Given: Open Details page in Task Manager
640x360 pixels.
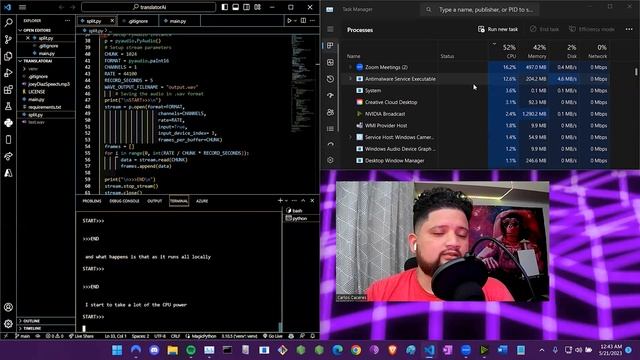Looking at the screenshot, I should point(330,129).
